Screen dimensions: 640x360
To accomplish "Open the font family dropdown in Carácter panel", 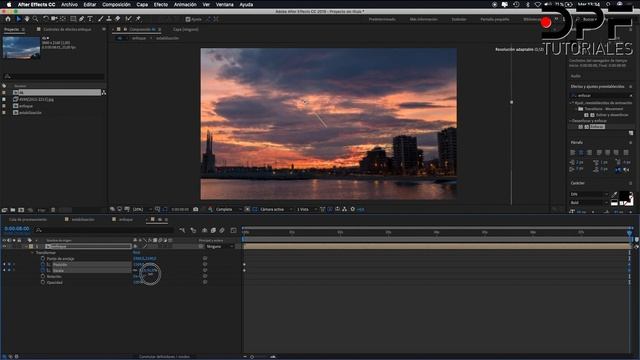I will click(x=589, y=194).
